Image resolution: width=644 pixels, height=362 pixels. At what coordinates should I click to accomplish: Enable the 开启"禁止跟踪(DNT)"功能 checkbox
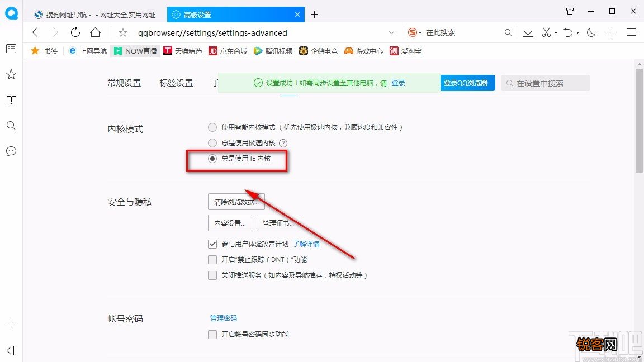click(x=212, y=259)
